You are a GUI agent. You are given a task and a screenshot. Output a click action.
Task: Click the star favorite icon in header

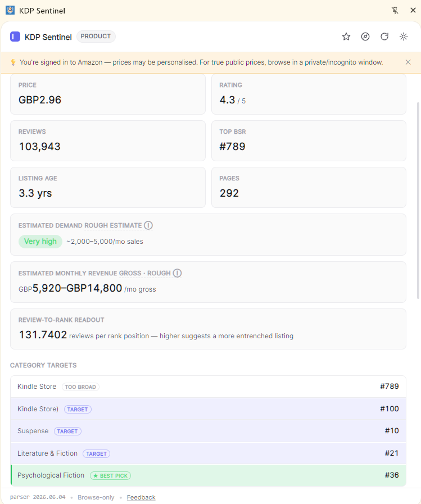point(346,37)
